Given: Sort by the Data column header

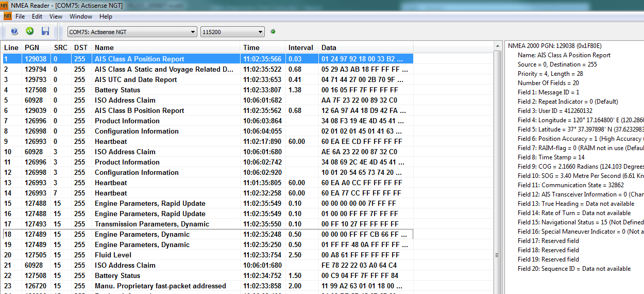Looking at the screenshot, I should (366, 47).
